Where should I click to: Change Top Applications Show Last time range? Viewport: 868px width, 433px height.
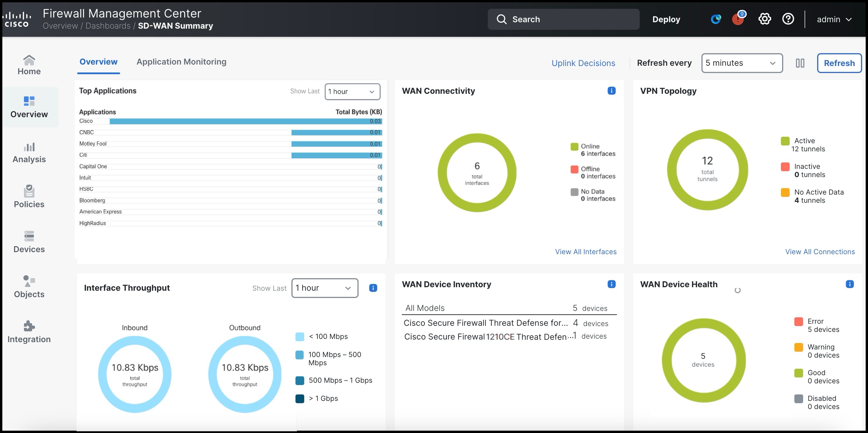pyautogui.click(x=352, y=91)
